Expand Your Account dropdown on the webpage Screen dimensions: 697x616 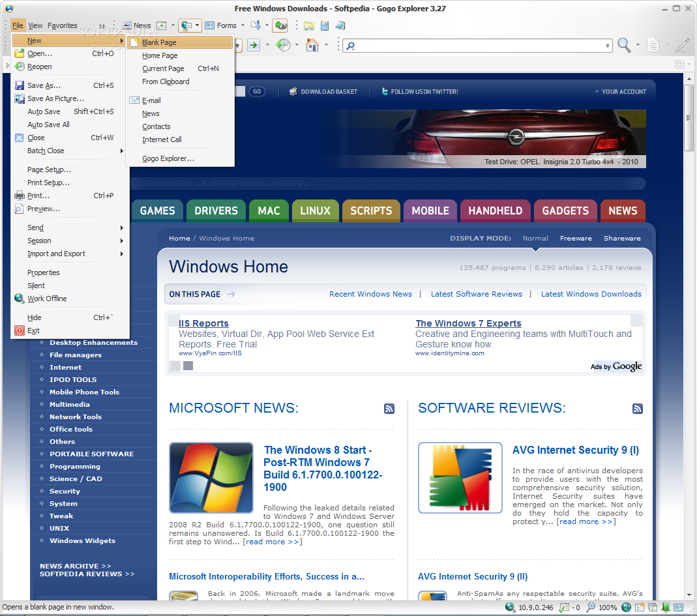point(621,91)
